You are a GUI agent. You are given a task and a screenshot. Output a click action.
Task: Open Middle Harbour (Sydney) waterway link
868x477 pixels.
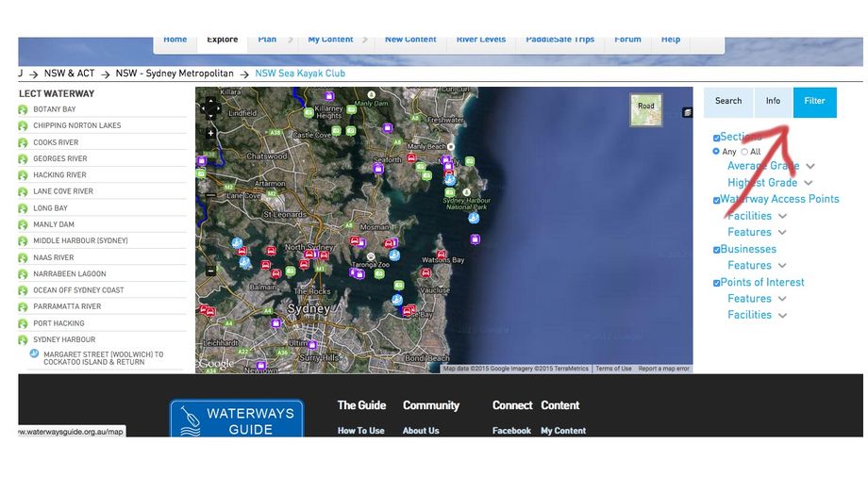click(x=80, y=240)
